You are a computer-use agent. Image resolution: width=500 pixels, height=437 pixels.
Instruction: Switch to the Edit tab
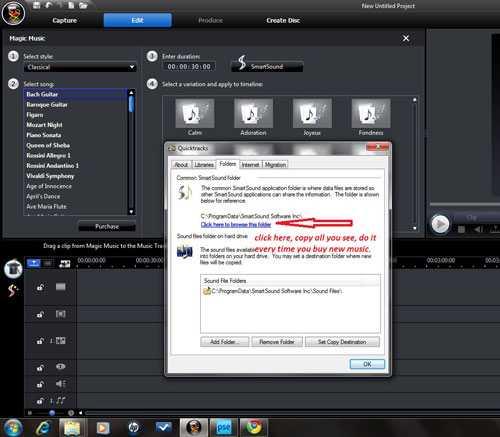pos(138,20)
